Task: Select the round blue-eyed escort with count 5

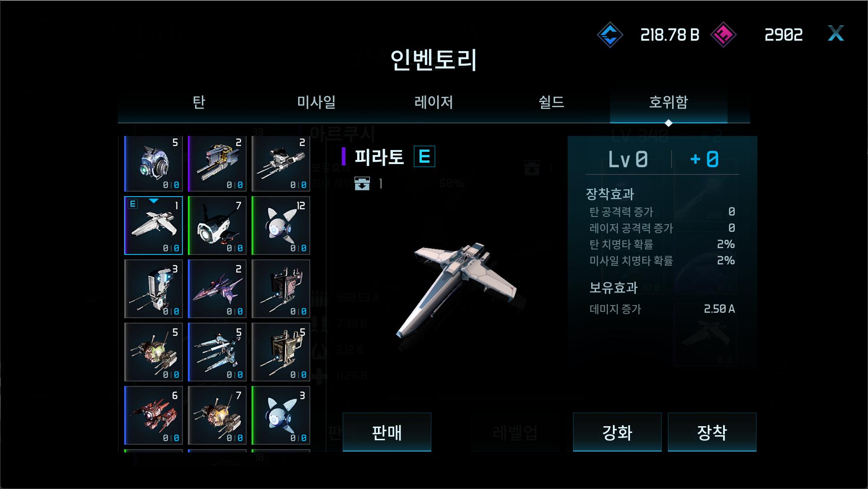Action: click(154, 164)
